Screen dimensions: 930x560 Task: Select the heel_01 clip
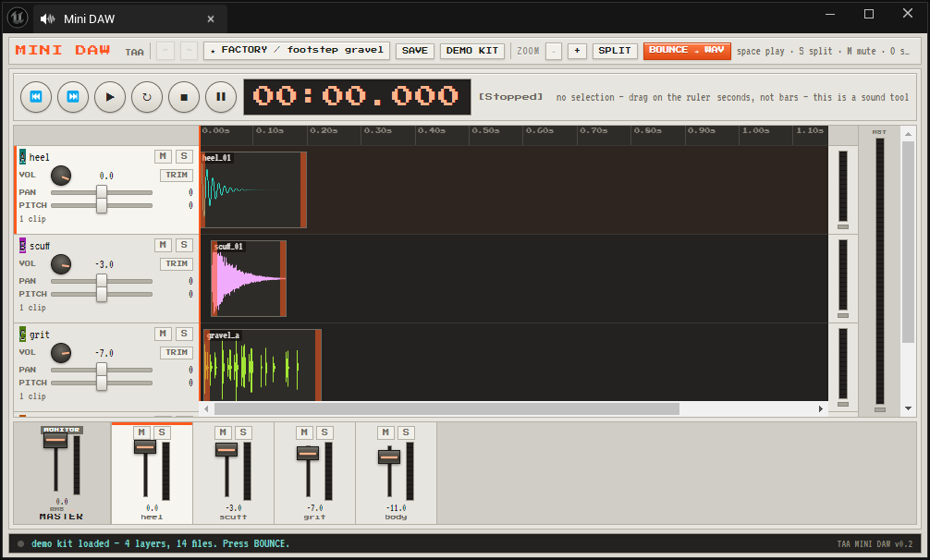click(254, 189)
